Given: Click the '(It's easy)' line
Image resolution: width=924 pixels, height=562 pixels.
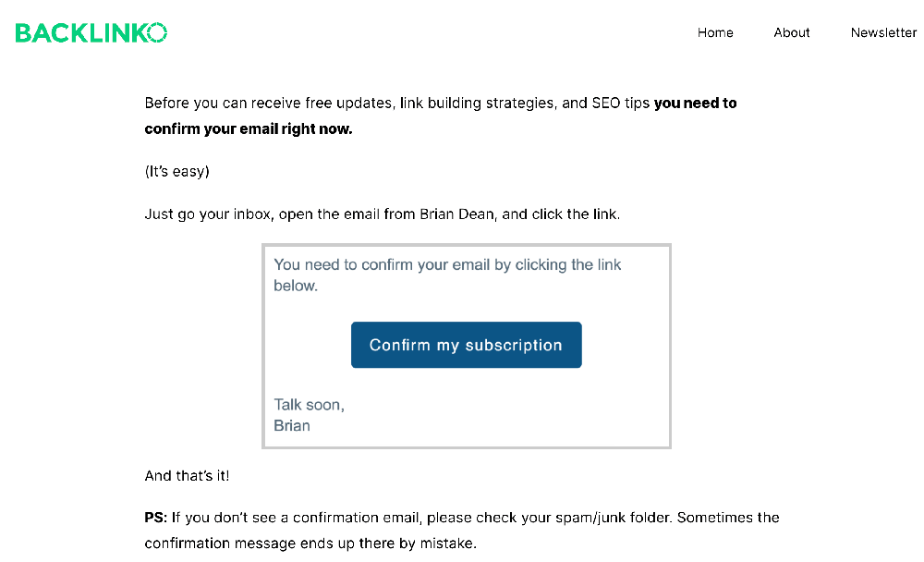Looking at the screenshot, I should click(x=177, y=171).
